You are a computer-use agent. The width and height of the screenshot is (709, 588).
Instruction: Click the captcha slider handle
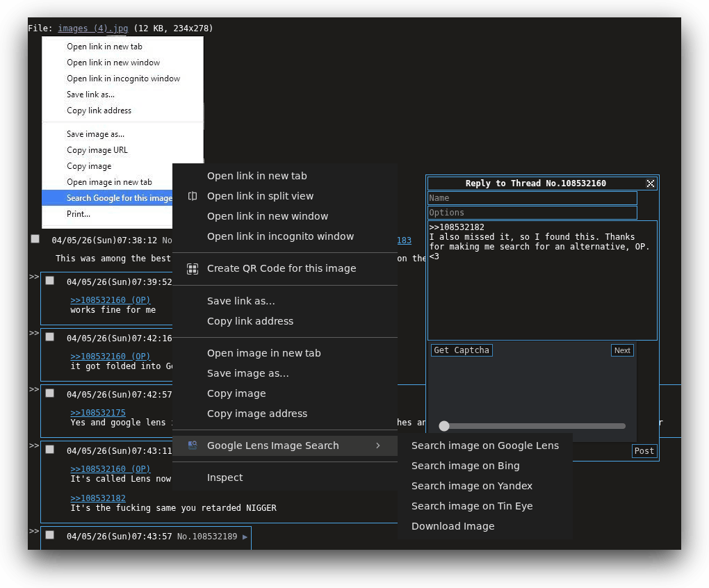[444, 426]
